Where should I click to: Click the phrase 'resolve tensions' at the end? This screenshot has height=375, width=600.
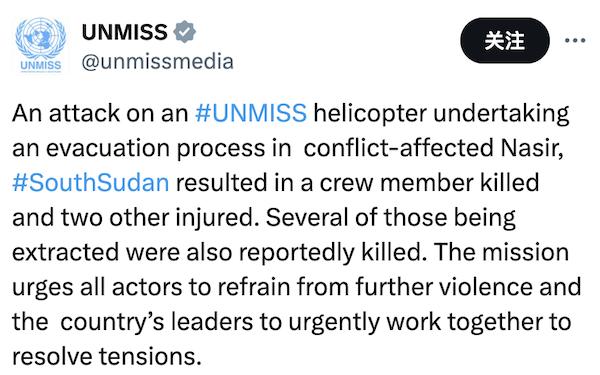107,356
